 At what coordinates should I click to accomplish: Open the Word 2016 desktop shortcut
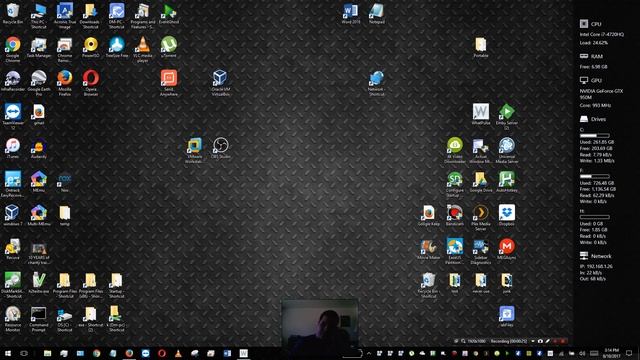tap(351, 13)
